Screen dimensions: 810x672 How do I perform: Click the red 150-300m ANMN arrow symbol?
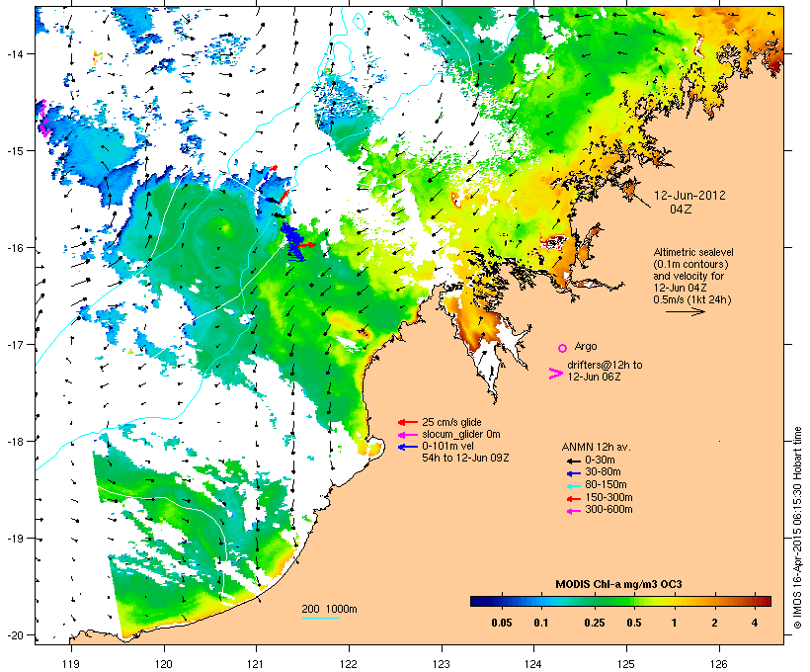pos(573,499)
